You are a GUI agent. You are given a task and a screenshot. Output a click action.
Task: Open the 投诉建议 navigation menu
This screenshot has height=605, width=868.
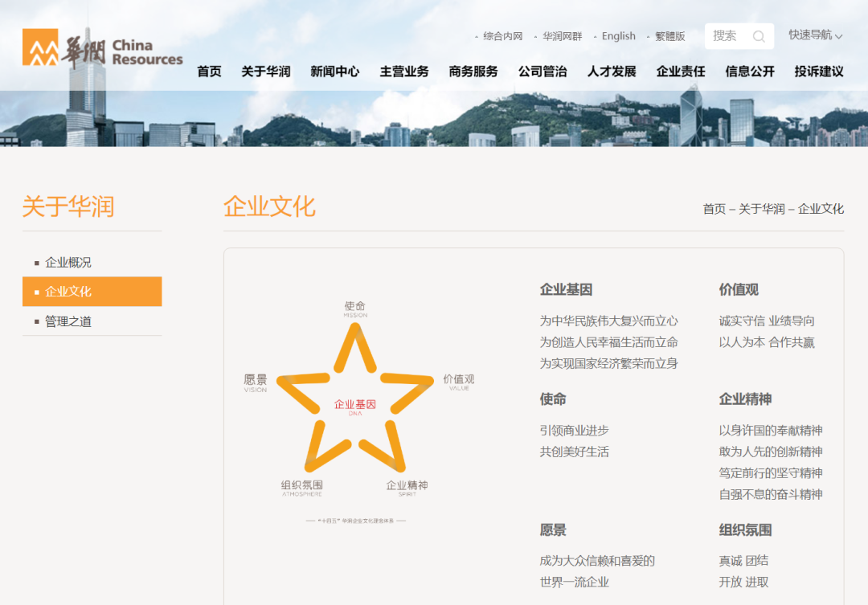coord(819,72)
